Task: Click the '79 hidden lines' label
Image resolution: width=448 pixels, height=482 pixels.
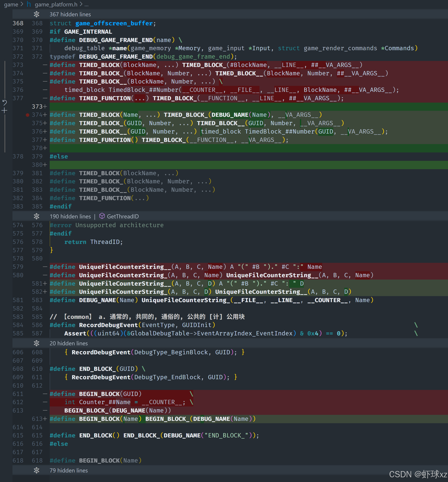Action: (x=69, y=470)
